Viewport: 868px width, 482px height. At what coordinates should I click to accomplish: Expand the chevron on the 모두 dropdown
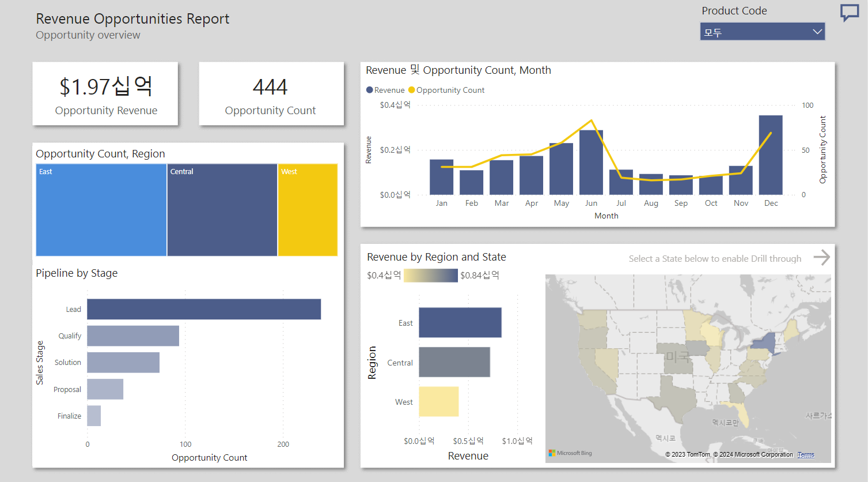pos(817,31)
